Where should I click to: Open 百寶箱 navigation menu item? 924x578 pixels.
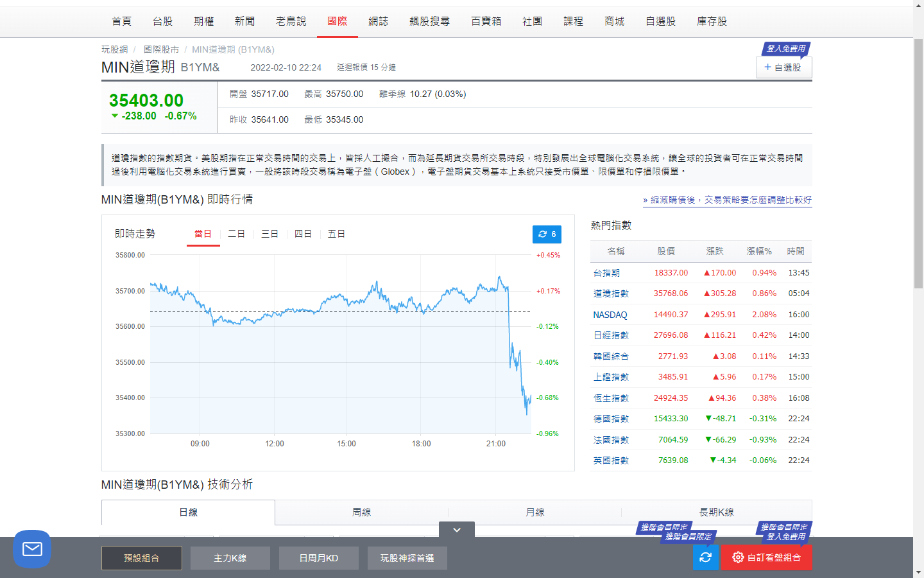(486, 21)
